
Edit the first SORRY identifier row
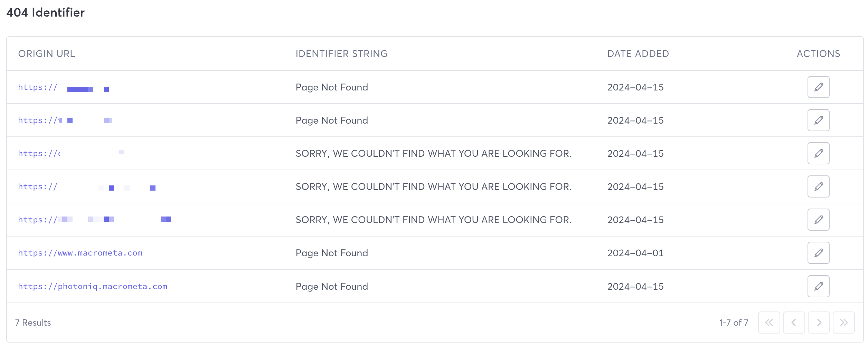819,153
